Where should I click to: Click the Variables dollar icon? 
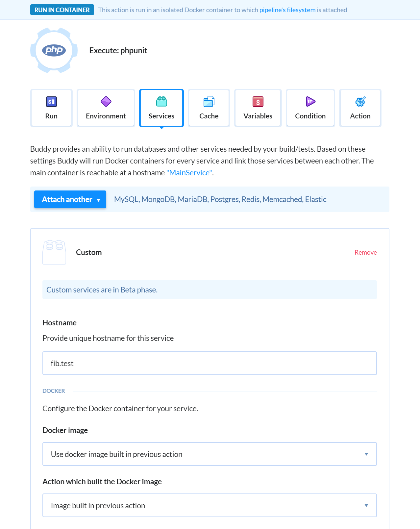pos(258,102)
